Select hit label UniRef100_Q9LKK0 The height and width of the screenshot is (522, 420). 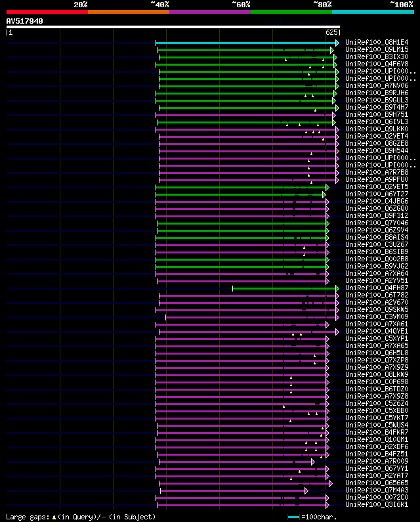click(x=377, y=129)
